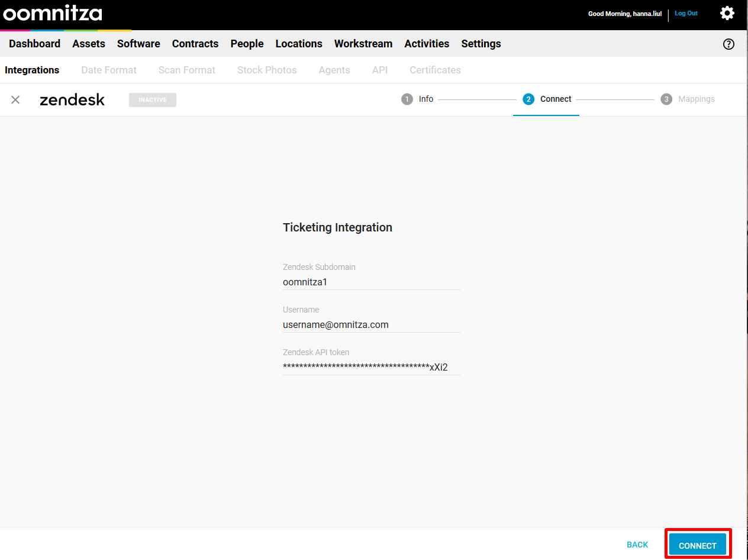Screen dimensions: 748x560
Task: Switch to the Date Format tab
Action: click(x=109, y=70)
